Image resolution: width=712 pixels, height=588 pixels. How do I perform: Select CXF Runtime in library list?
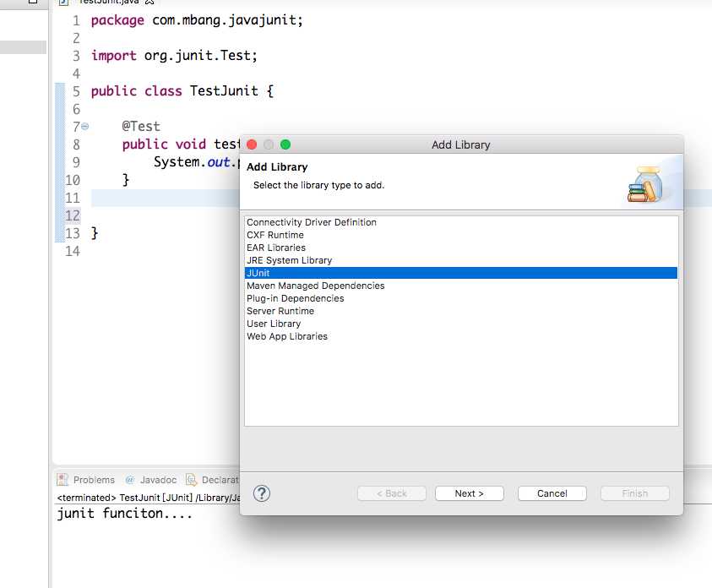(461, 235)
